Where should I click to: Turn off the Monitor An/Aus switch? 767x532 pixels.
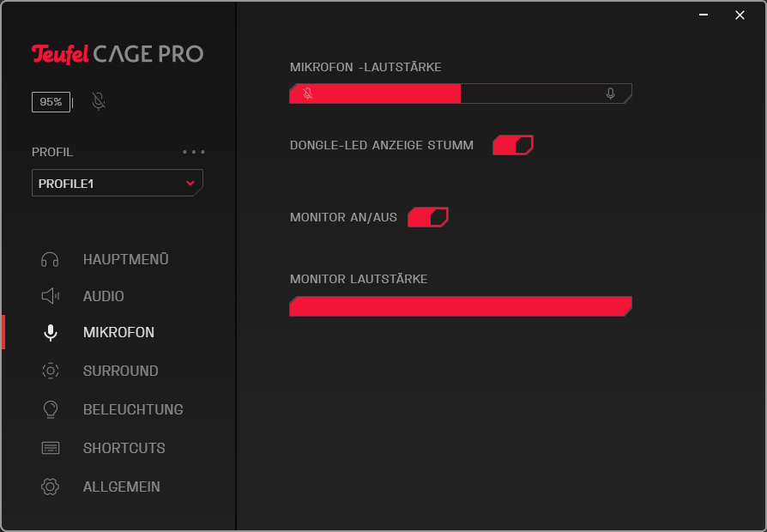pyautogui.click(x=428, y=217)
